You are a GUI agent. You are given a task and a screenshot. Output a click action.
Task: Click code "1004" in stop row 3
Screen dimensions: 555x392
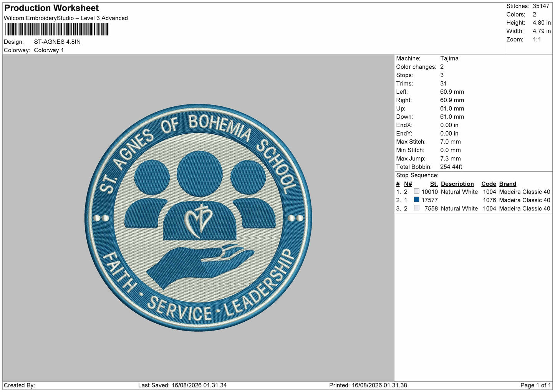490,208
